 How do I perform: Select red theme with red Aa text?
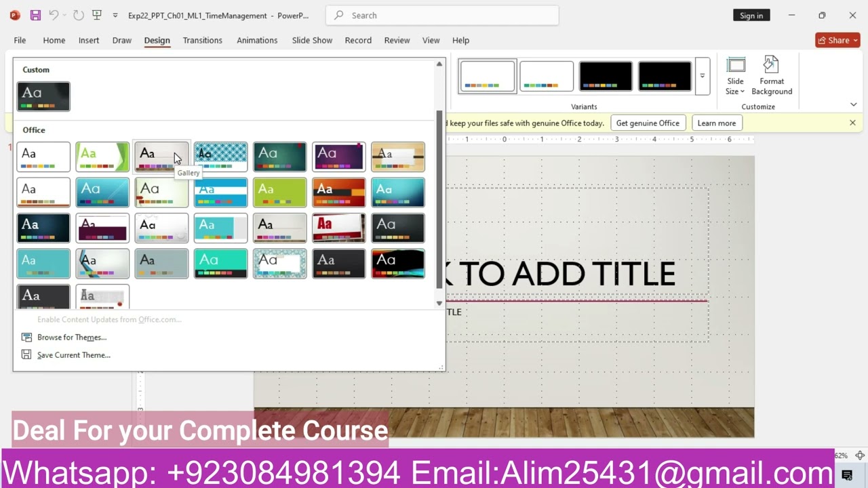coord(338,228)
